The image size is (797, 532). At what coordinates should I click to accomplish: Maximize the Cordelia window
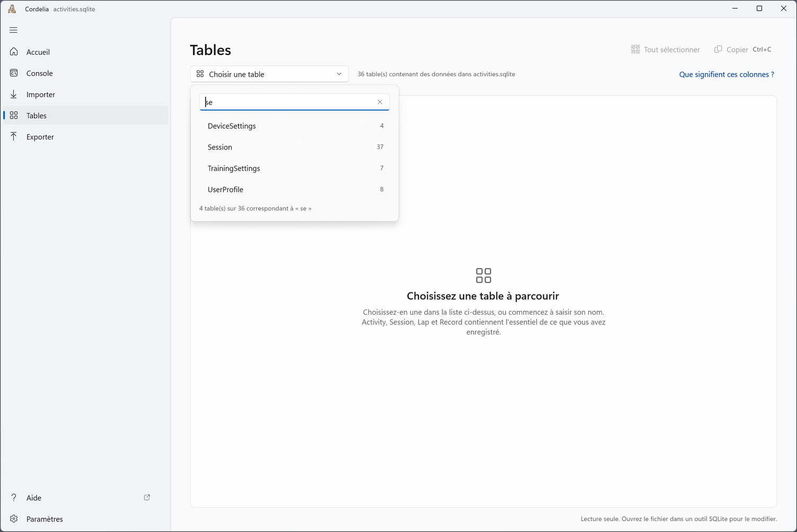[x=759, y=8]
